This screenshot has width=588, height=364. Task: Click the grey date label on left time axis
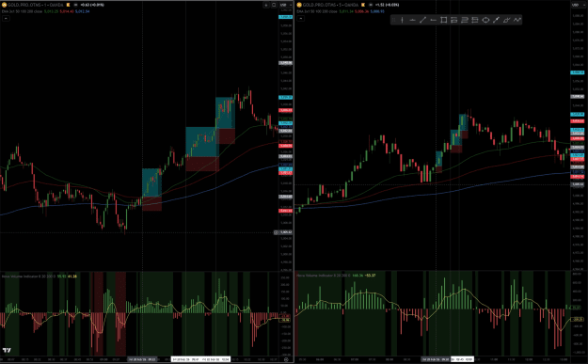pos(142,359)
